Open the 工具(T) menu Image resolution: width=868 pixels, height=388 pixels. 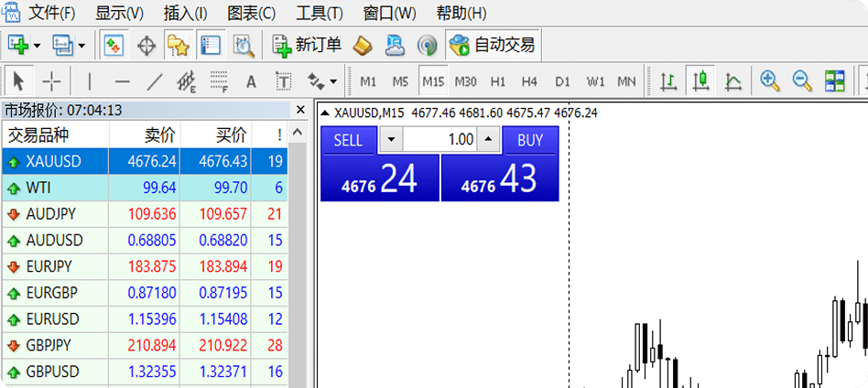[320, 13]
